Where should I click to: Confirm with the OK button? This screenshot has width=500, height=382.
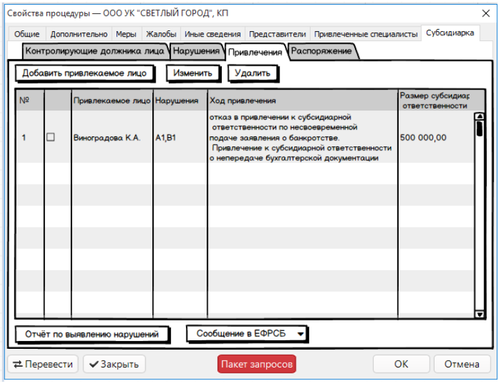tap(401, 364)
